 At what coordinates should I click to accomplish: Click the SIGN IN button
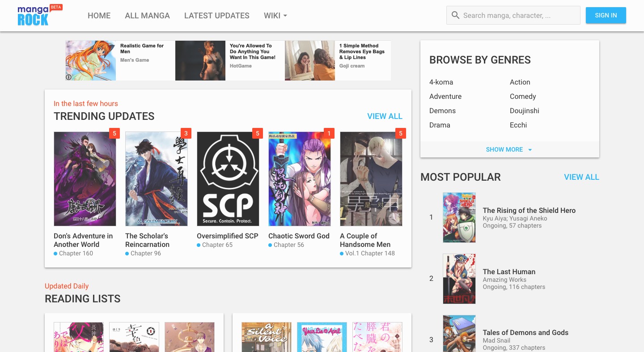pyautogui.click(x=606, y=15)
